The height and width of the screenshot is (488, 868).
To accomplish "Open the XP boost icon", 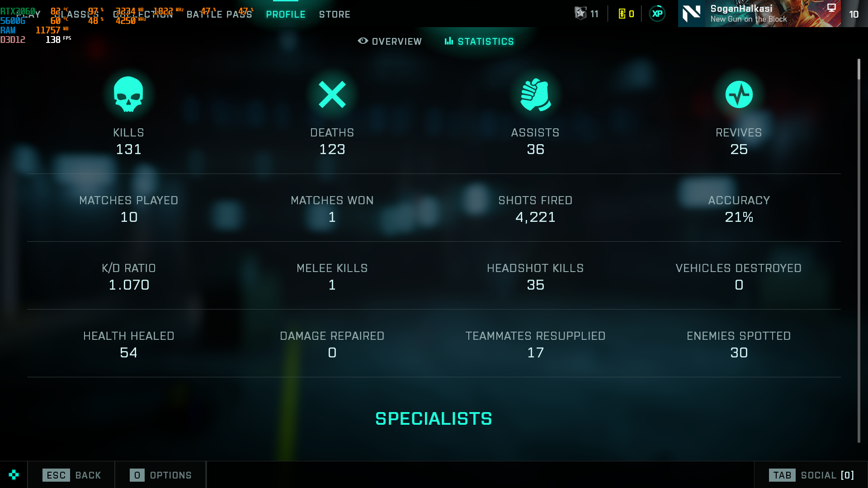I will click(x=657, y=14).
